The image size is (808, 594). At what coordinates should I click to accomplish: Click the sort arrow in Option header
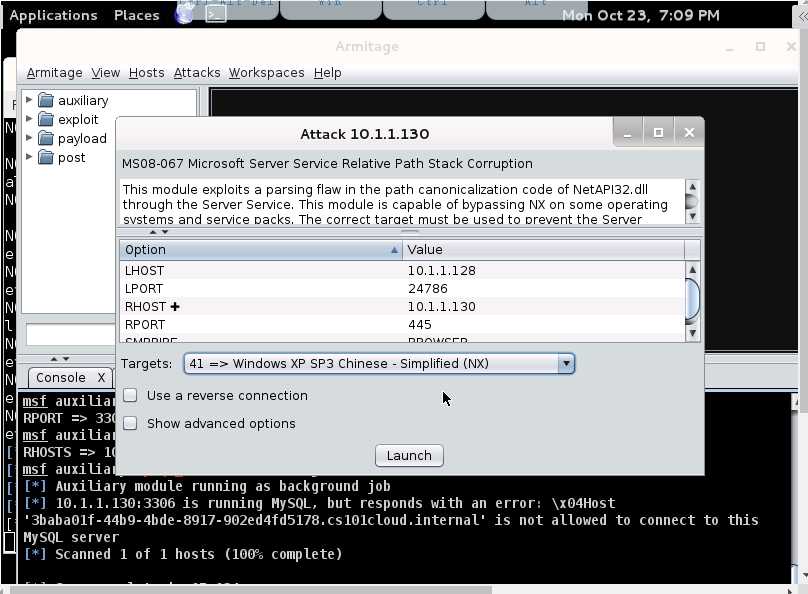pos(394,250)
